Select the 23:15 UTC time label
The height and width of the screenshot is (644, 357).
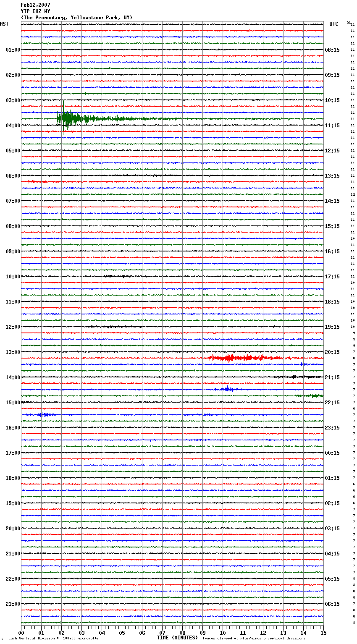pyautogui.click(x=332, y=428)
